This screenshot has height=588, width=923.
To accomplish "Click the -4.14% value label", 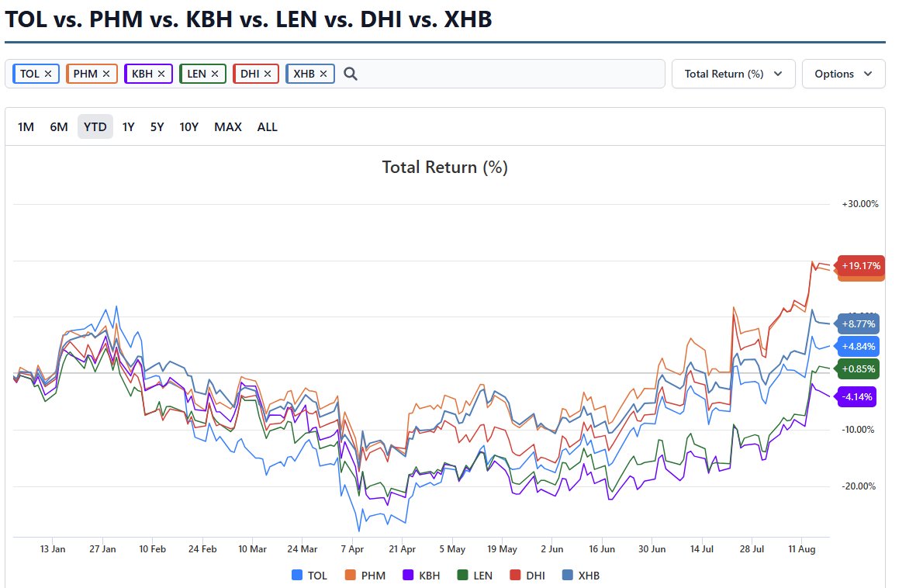I will (856, 397).
